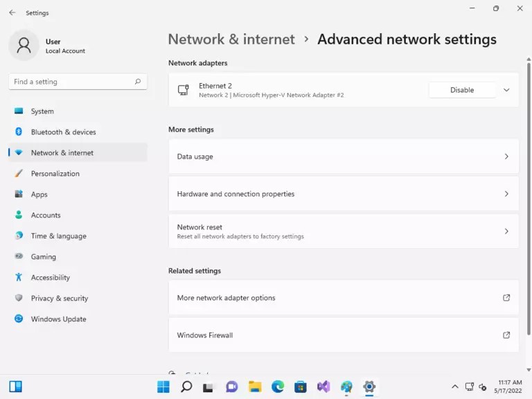Open Time & language settings
This screenshot has height=399, width=532.
(78, 236)
